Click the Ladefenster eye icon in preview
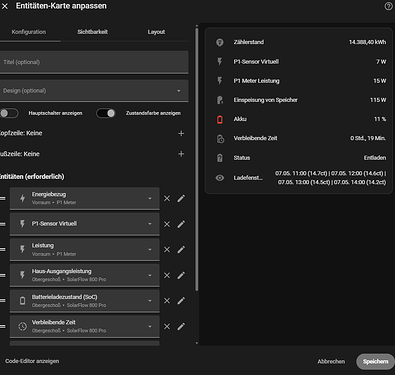This screenshot has width=395, height=375. [220, 178]
